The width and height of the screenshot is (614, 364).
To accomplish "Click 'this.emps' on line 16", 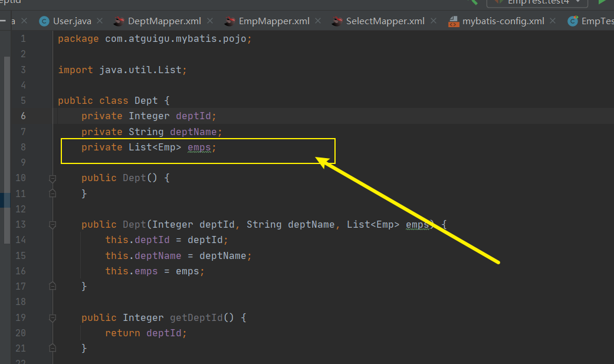I will 132,271.
